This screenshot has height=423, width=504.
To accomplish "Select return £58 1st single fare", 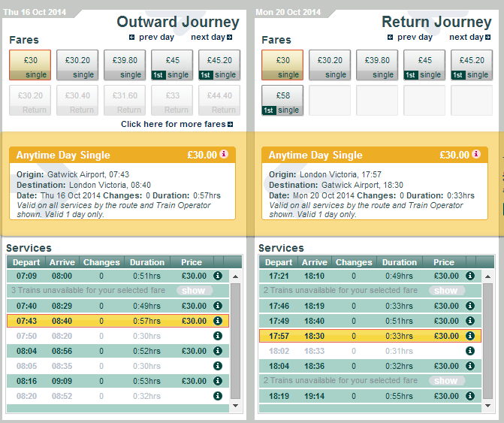I will tap(282, 100).
